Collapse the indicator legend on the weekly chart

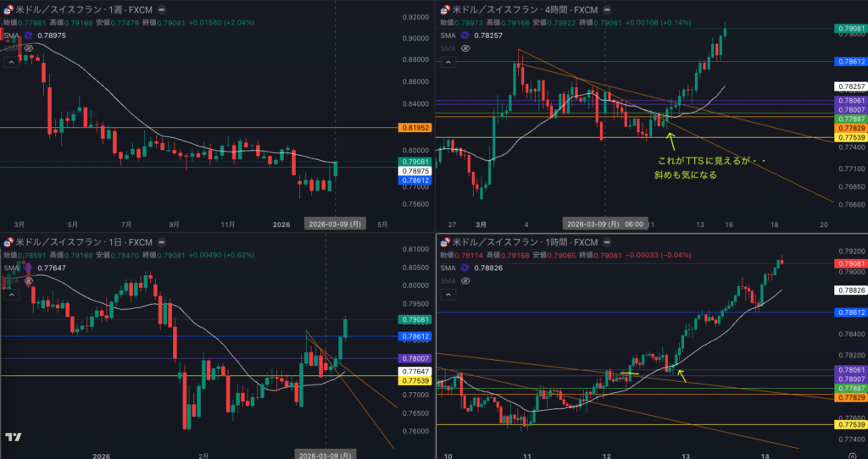[10, 61]
